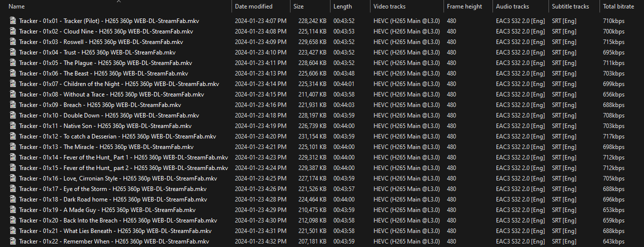Image resolution: width=644 pixels, height=247 pixels.
Task: Sort by the Total bitrate column header
Action: pos(619,6)
